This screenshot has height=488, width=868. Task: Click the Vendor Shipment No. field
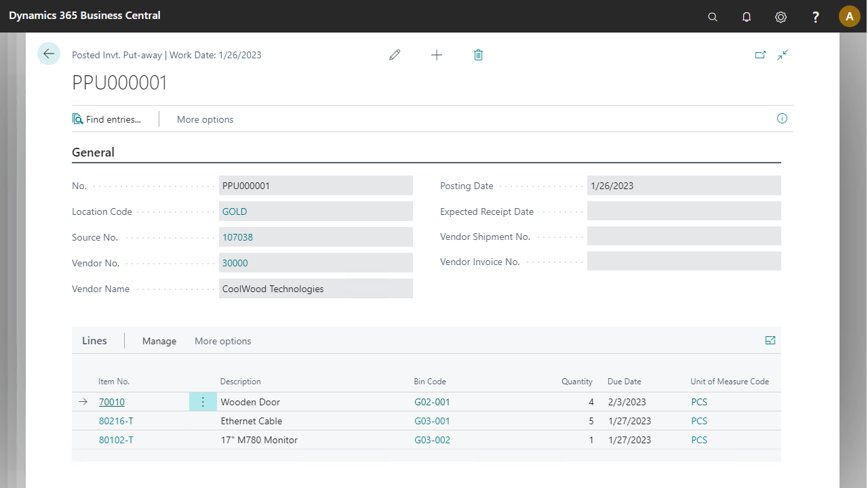[684, 236]
